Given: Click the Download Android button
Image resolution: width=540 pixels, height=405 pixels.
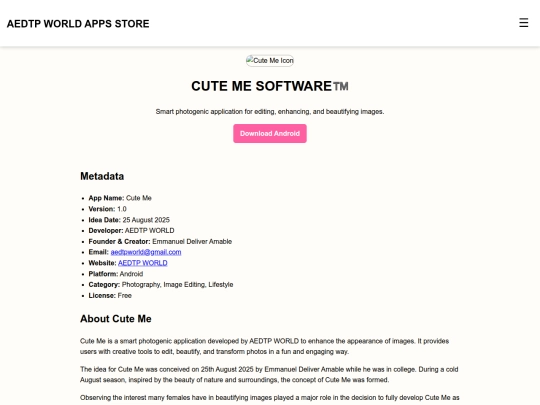Looking at the screenshot, I should click(270, 134).
